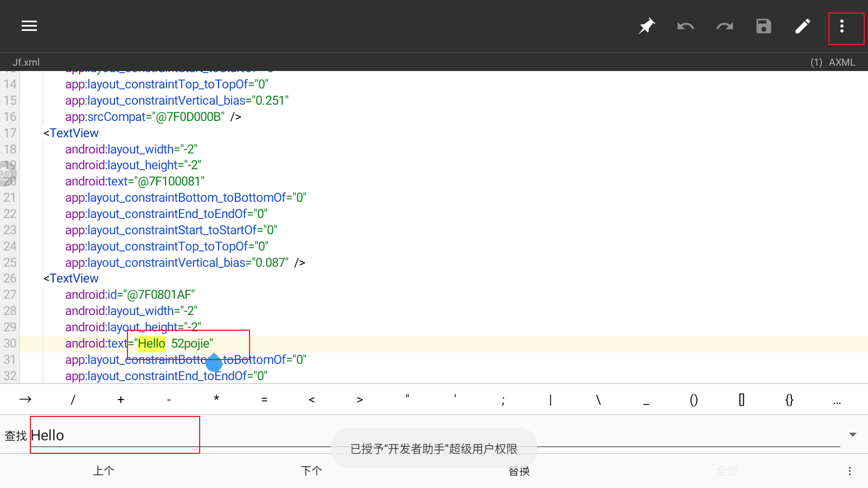Insert a double quote symbol
The image size is (868, 488).
click(407, 397)
